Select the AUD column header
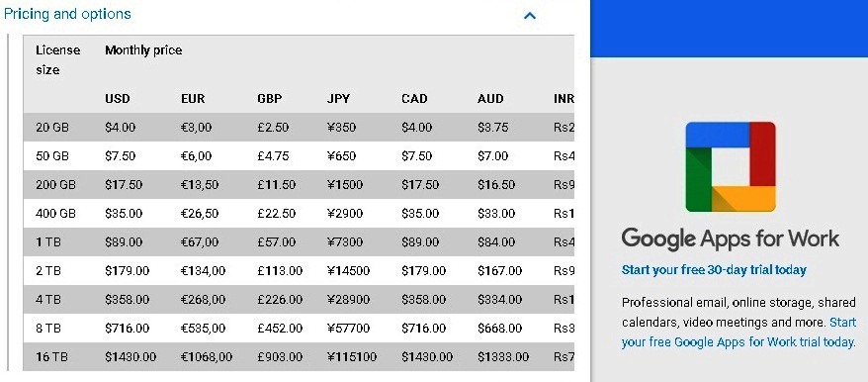 tap(490, 99)
